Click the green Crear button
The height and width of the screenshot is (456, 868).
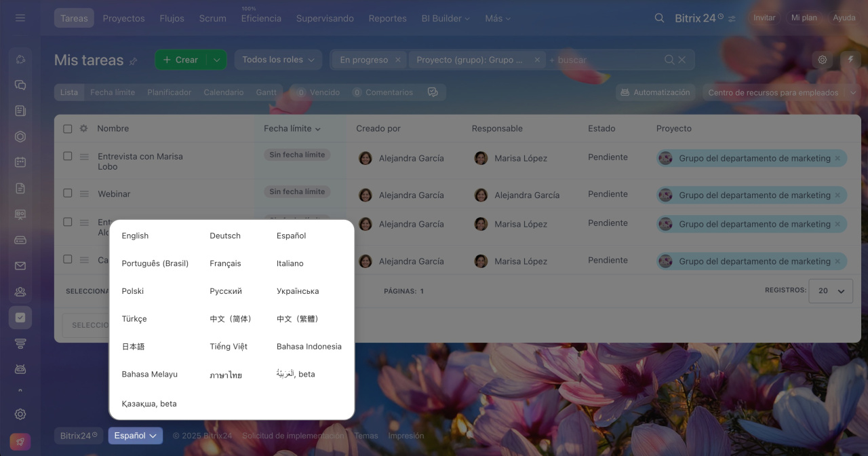click(180, 60)
